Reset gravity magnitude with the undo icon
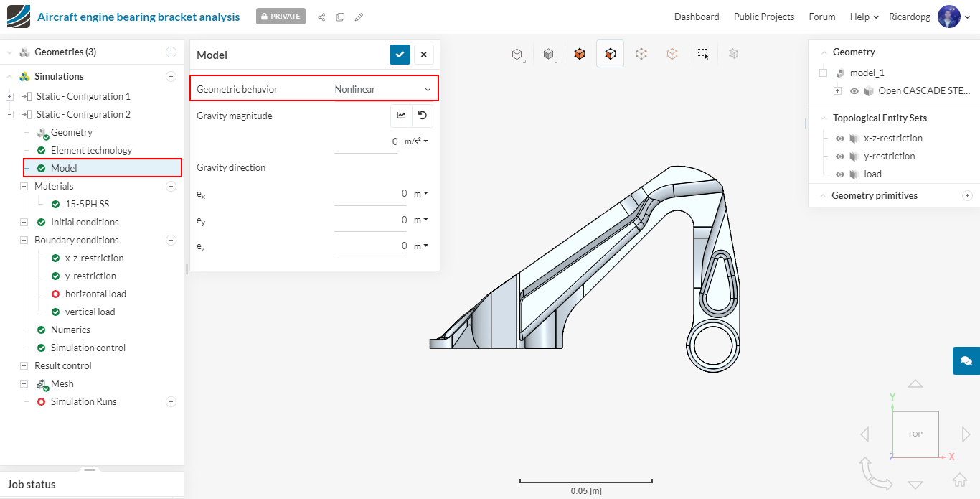 tap(423, 116)
